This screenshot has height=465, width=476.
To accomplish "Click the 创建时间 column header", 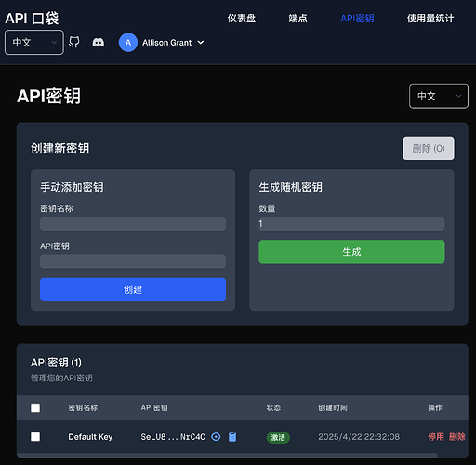I will 333,407.
